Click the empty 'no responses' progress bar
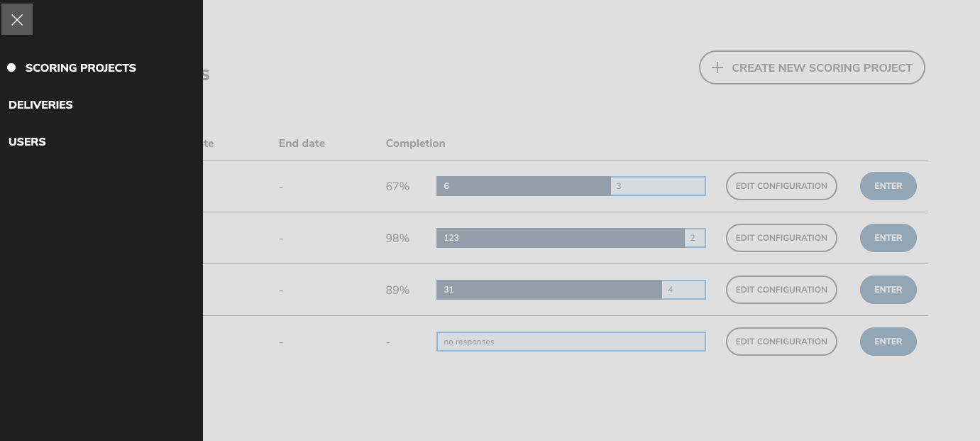Viewport: 980px width, 441px height. 571,342
